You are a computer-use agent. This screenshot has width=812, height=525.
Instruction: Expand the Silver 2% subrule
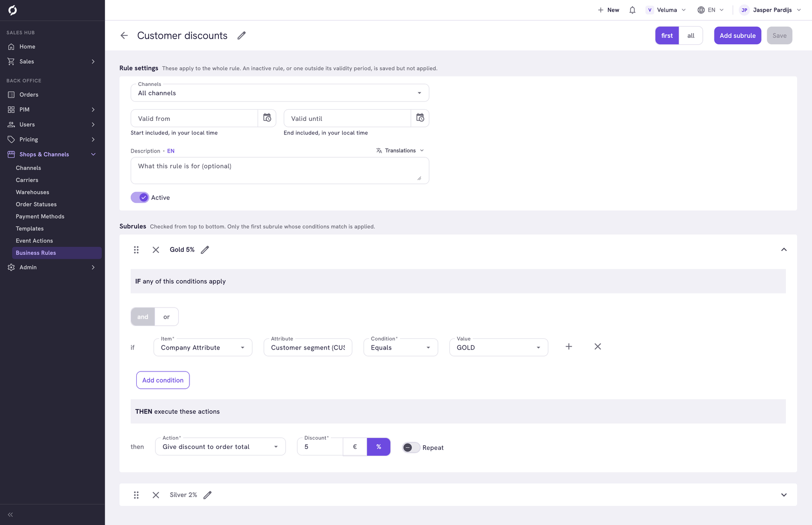coord(784,495)
